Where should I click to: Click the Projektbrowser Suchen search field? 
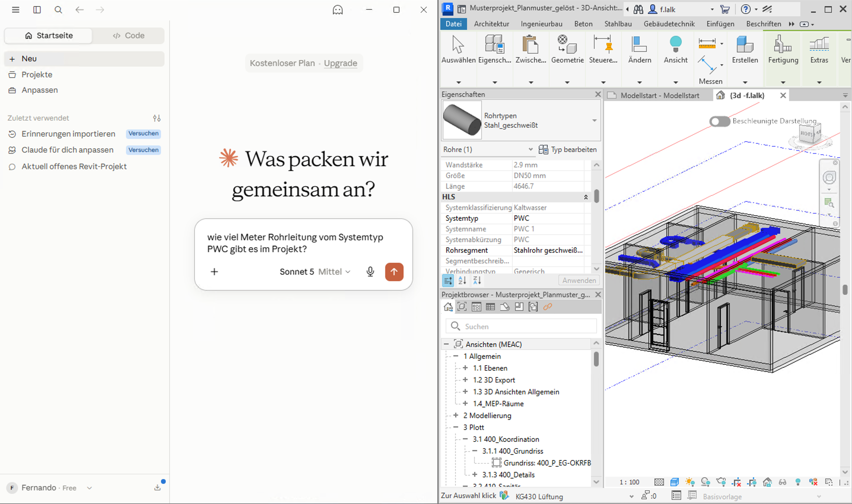point(521,326)
